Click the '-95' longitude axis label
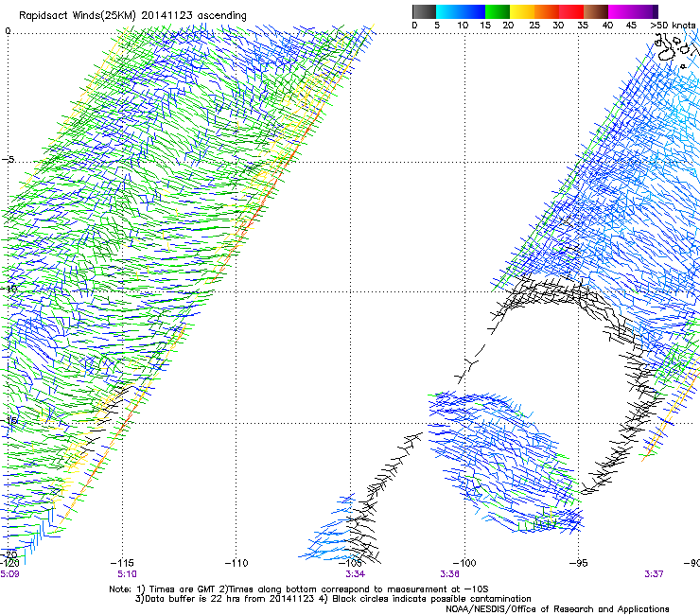700x615 pixels. tap(579, 563)
